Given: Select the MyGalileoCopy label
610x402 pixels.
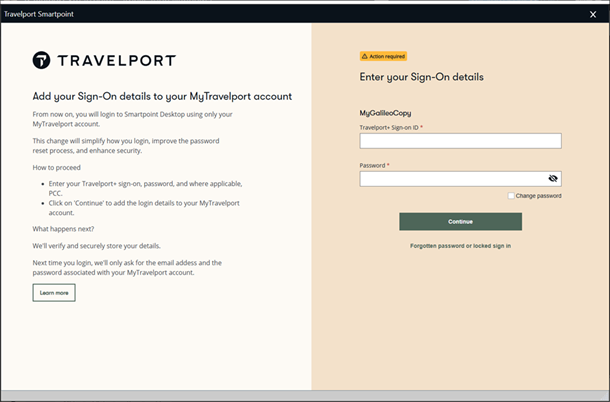Looking at the screenshot, I should (385, 113).
